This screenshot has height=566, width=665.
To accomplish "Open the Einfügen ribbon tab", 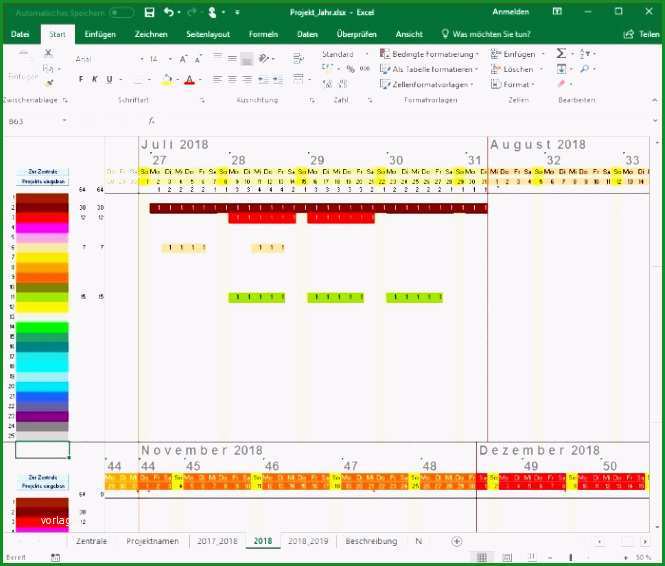I will click(100, 34).
